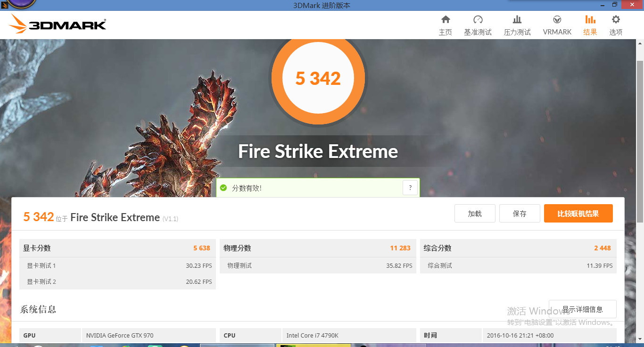Click the 物理分数 header
644x347 pixels.
pos(237,248)
